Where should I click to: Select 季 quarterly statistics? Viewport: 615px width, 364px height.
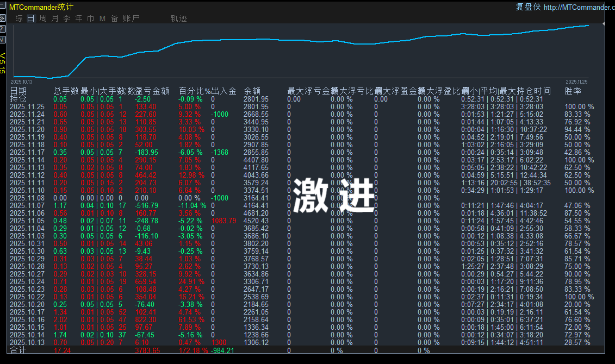[x=66, y=18]
